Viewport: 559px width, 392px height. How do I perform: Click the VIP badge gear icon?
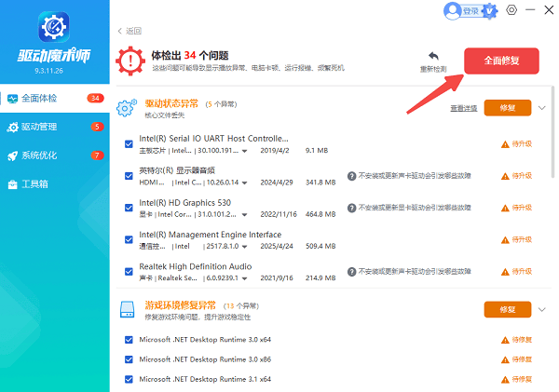[x=490, y=11]
